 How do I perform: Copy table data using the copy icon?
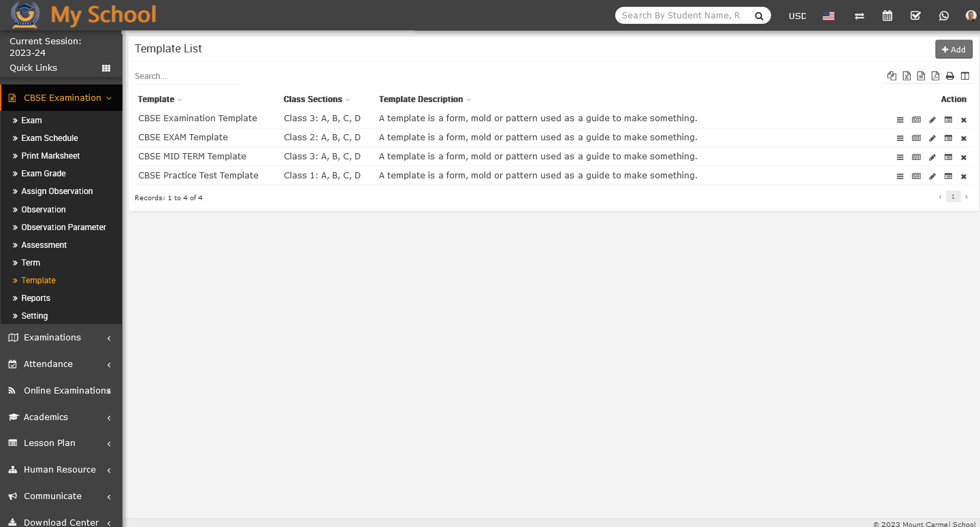click(x=892, y=76)
